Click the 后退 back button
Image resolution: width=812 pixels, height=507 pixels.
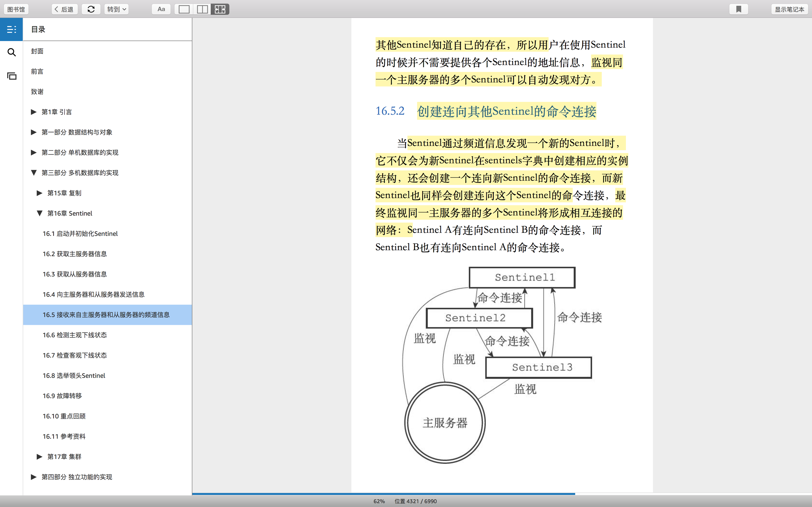[x=64, y=9]
